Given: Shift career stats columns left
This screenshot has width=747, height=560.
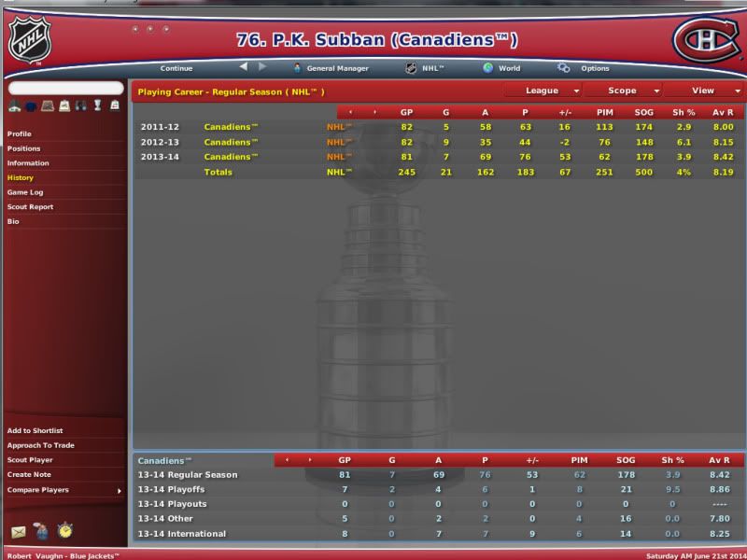Looking at the screenshot, I should (351, 112).
